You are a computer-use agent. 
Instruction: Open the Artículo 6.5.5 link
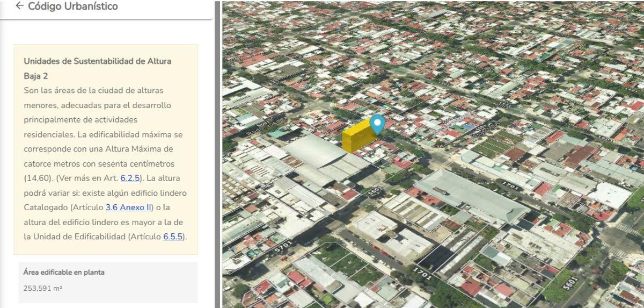(173, 237)
